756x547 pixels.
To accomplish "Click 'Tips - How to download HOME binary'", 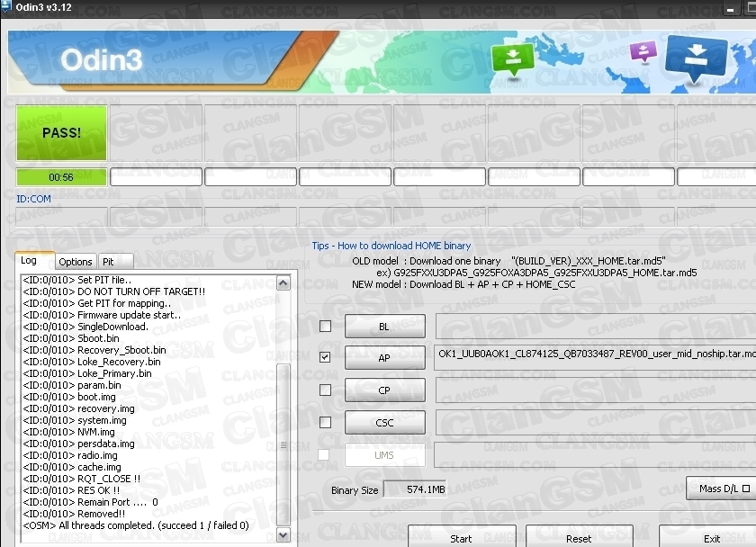I will click(x=391, y=246).
